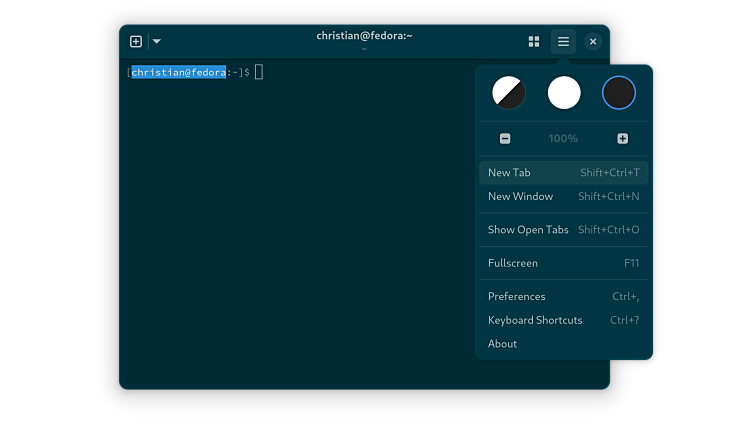Zoom in with the plus icon
Screen dimensions: 752x423
[x=622, y=138]
